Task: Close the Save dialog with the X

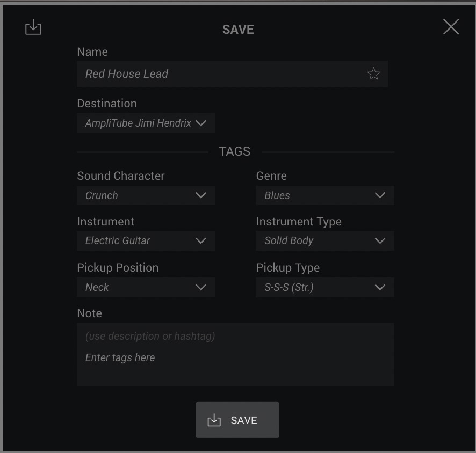Action: pyautogui.click(x=451, y=27)
